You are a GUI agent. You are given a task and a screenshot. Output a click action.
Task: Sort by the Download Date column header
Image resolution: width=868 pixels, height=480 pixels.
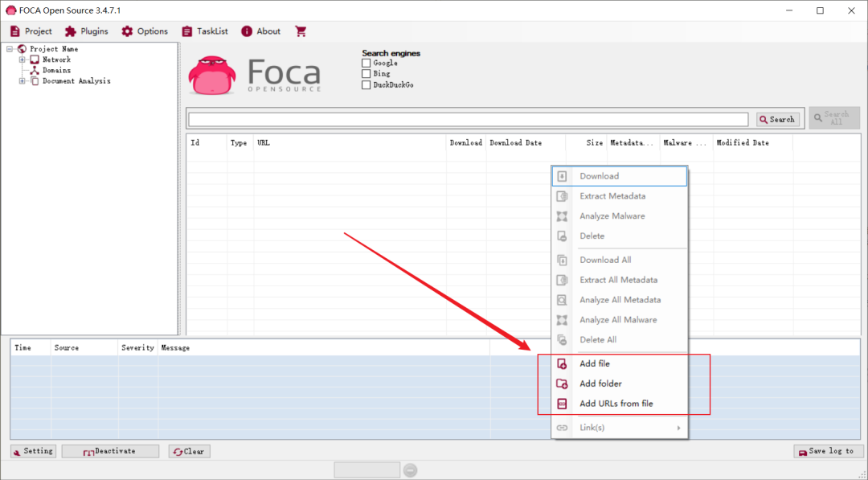[x=526, y=143]
